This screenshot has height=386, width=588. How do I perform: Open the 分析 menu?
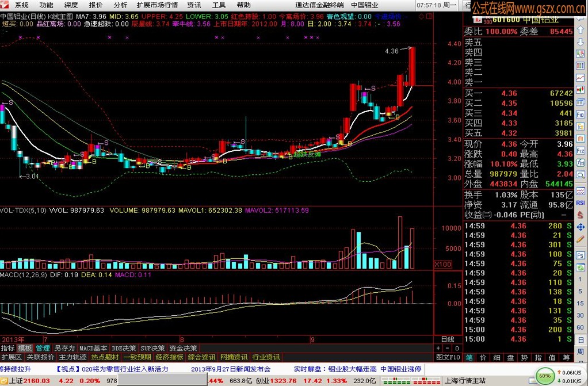point(120,5)
